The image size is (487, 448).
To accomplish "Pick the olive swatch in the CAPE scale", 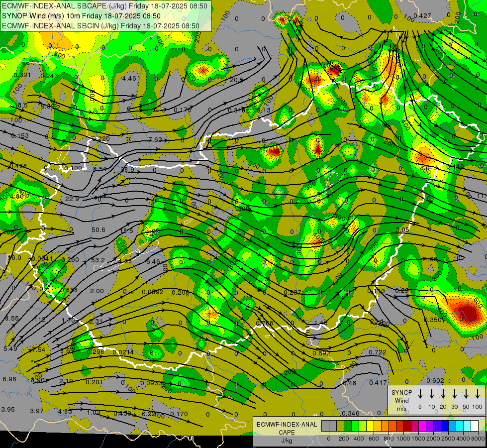I will (340, 426).
